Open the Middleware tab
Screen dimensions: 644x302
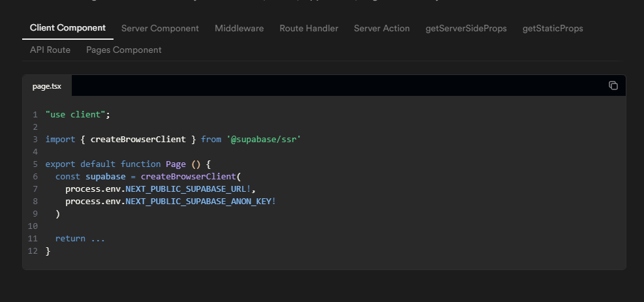pos(239,28)
